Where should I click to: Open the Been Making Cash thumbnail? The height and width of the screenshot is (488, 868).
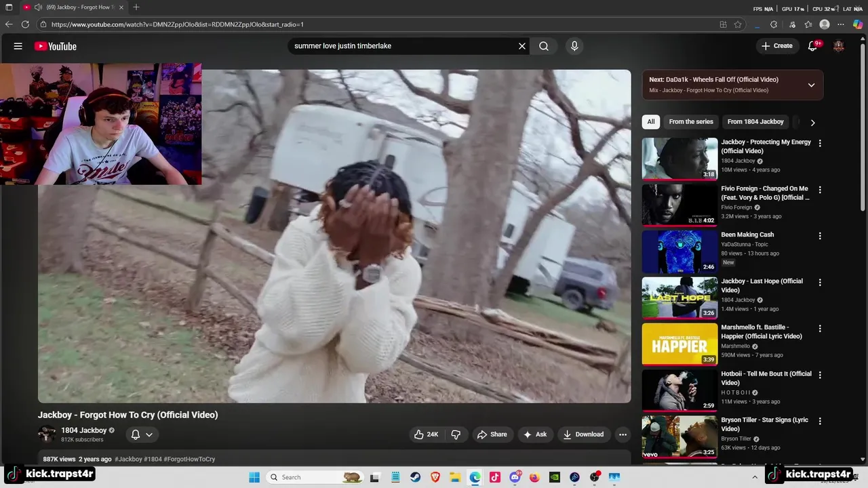[x=679, y=251]
